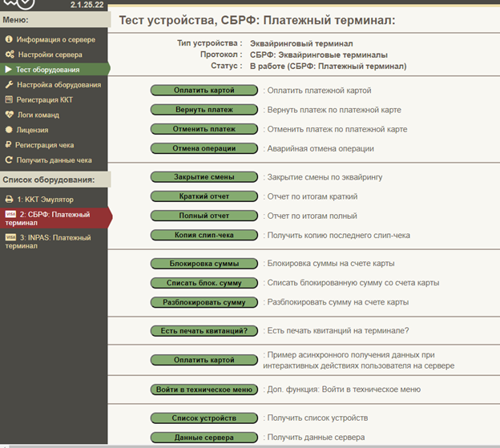The width and height of the screenshot is (500, 448).
Task: Click the badge icon beside Лицензия
Action: pos(9,130)
